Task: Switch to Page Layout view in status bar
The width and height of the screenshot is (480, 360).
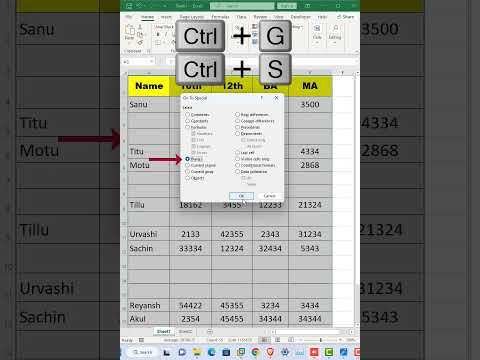Action: point(277,340)
